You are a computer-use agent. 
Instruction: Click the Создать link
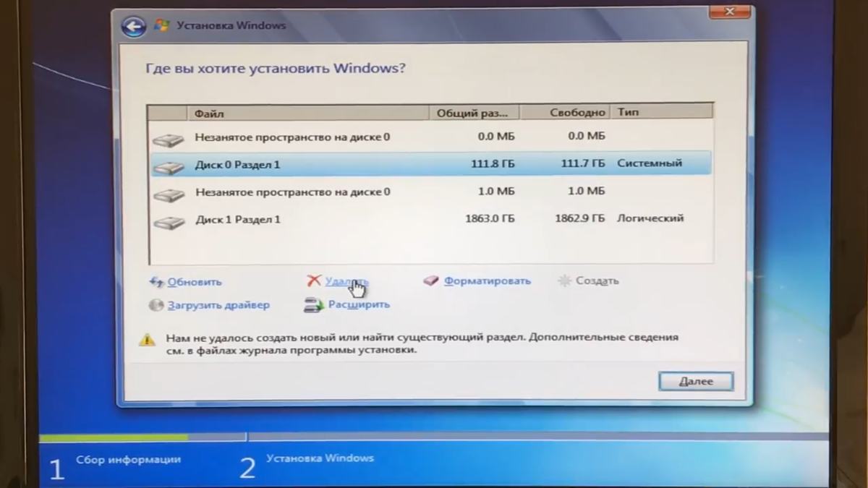click(x=597, y=281)
